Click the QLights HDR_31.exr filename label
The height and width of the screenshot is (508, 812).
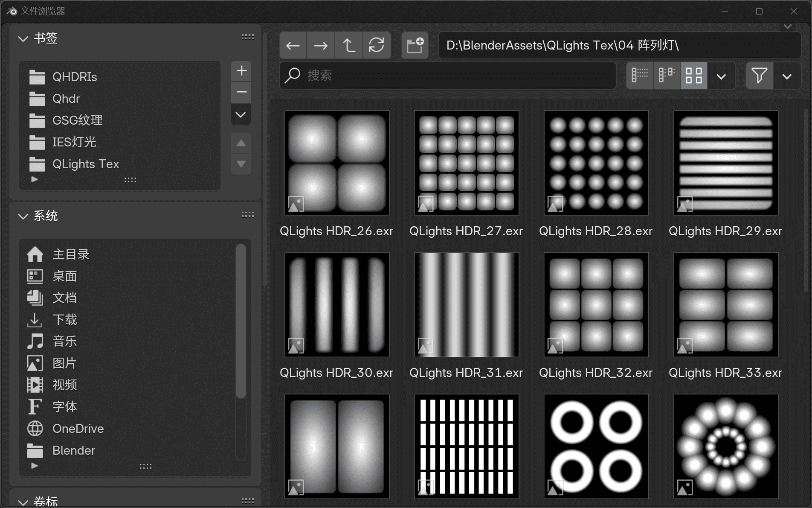(x=466, y=373)
